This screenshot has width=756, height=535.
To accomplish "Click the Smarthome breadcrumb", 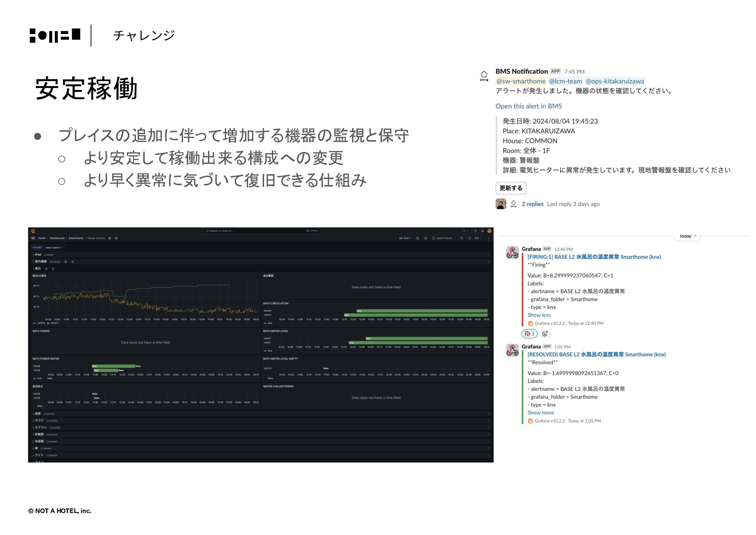I will pyautogui.click(x=76, y=238).
